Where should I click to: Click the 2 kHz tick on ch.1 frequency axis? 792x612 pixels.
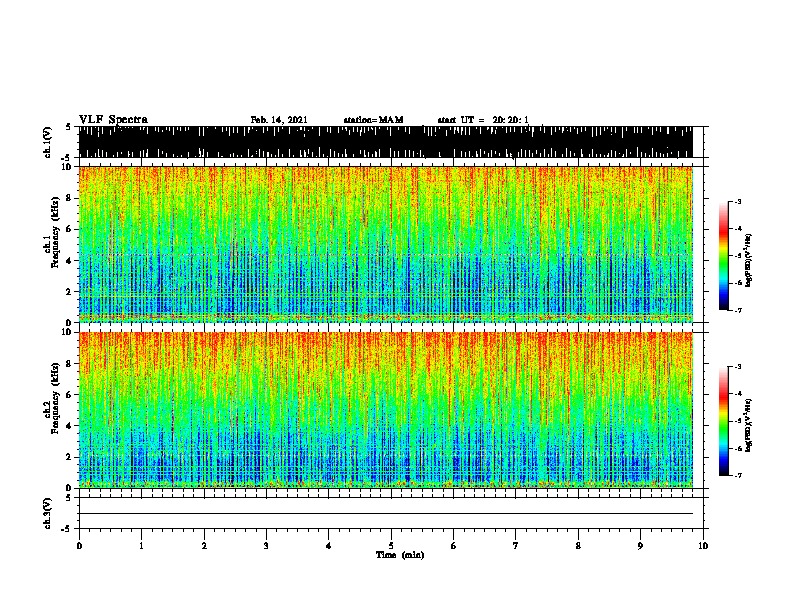(x=70, y=291)
